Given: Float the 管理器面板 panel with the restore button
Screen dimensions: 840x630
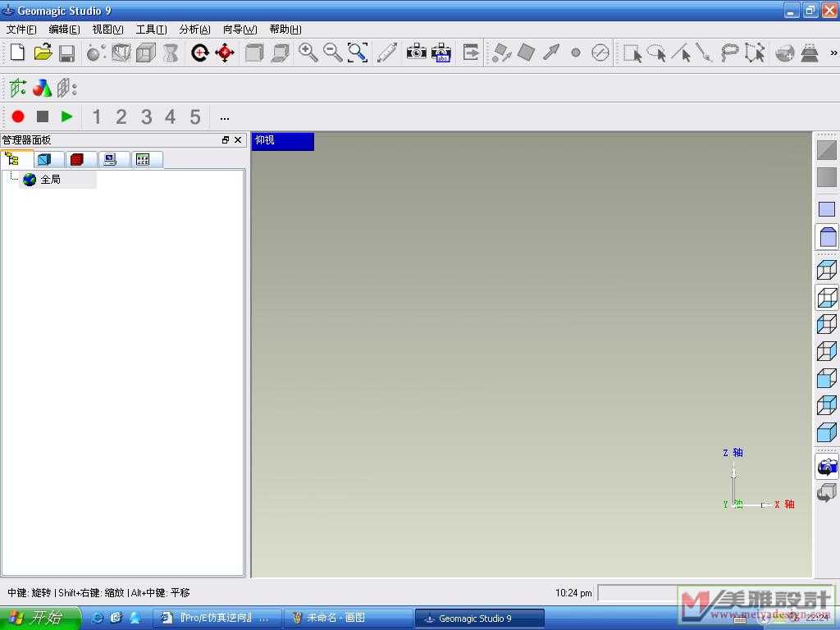Looking at the screenshot, I should tap(226, 139).
